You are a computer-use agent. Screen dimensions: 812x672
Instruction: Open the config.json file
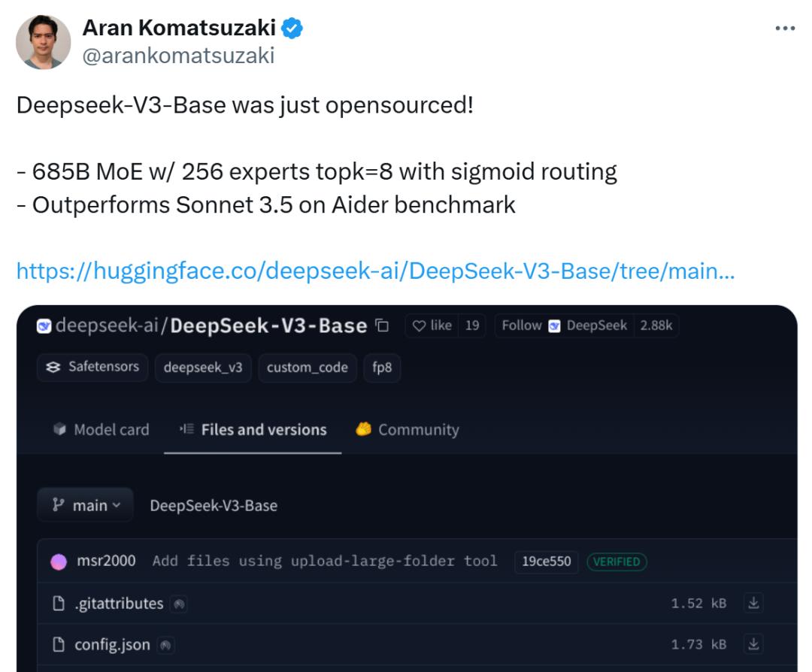coord(112,644)
